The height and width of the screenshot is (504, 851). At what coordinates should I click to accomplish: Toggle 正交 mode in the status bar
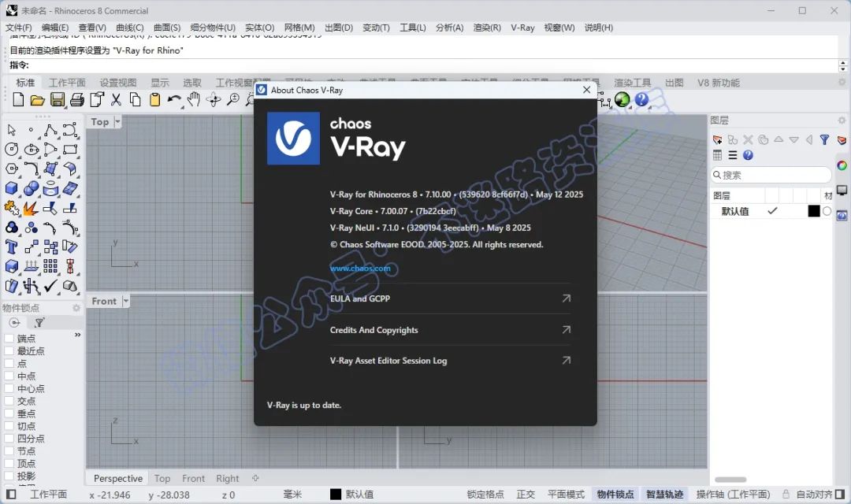[x=526, y=495]
